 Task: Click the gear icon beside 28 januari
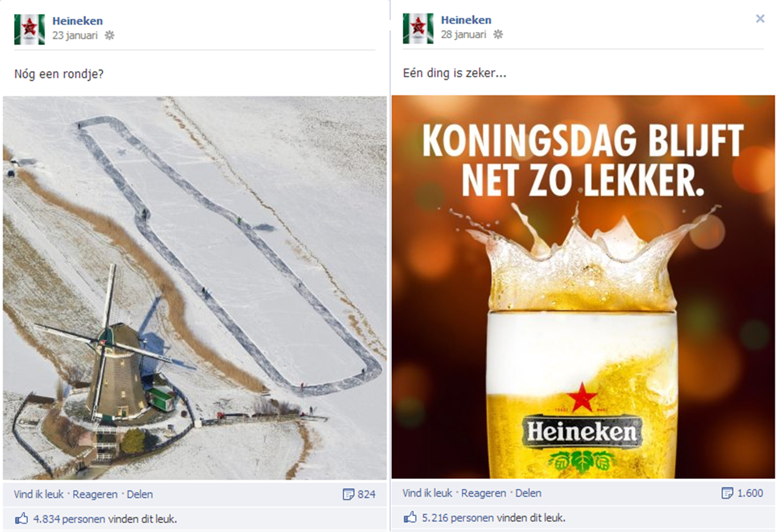[x=498, y=35]
